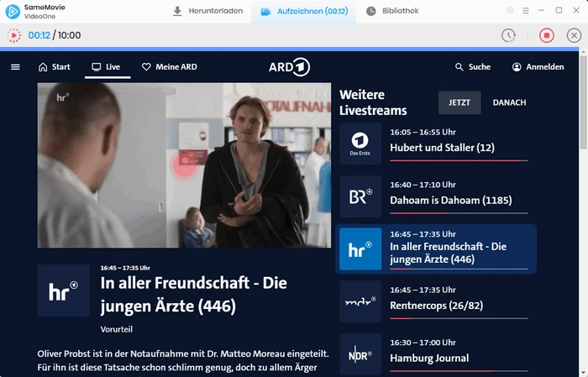Click the recording status spinner icon
588x377 pixels.
click(14, 35)
